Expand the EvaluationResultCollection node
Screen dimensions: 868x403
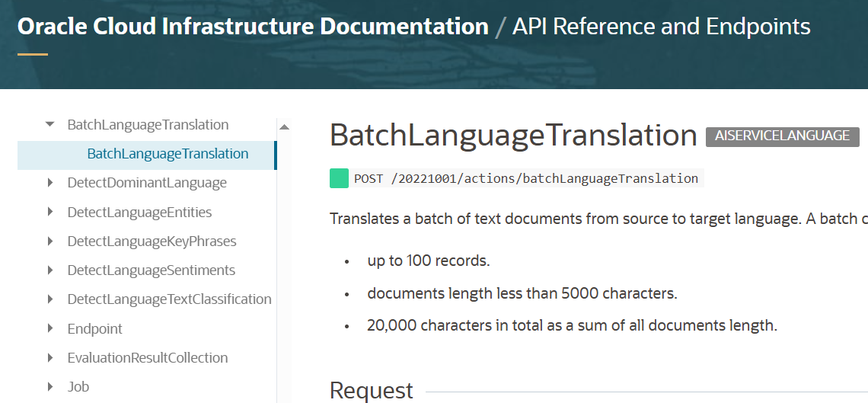click(50, 357)
